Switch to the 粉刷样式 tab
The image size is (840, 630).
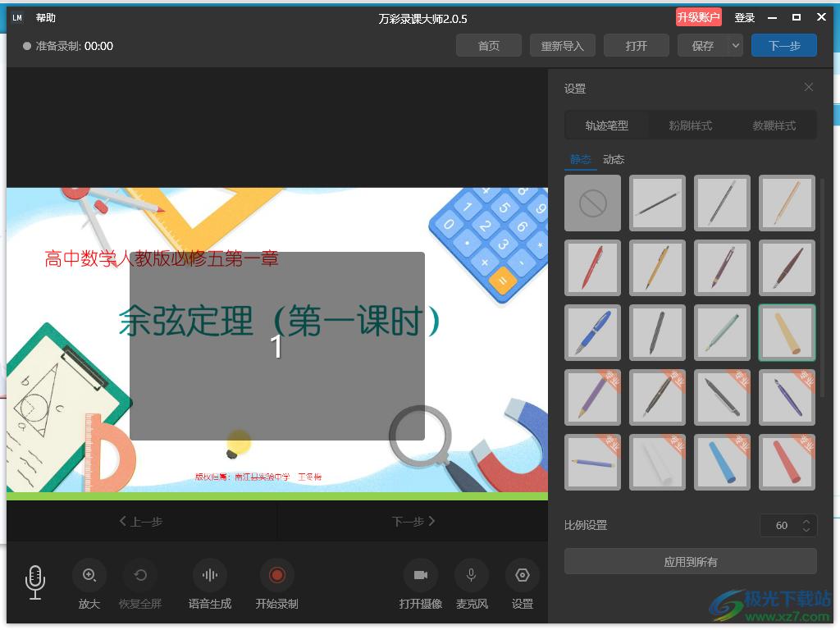coord(690,126)
